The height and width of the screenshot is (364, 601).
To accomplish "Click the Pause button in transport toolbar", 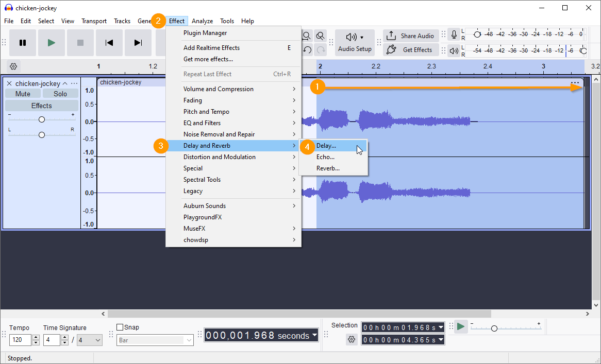I will (23, 43).
